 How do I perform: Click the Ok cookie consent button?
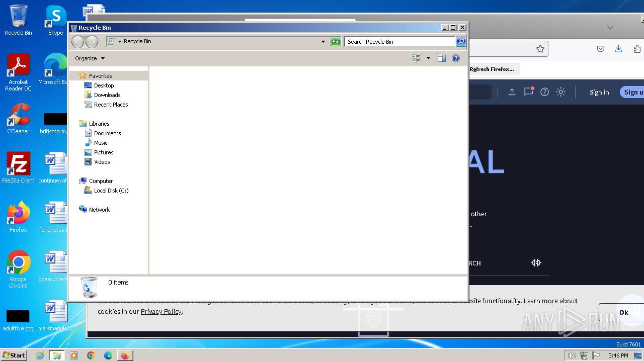tap(622, 312)
